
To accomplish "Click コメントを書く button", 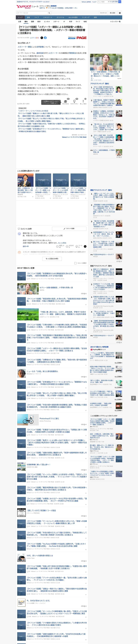I will [x=69, y=229].
